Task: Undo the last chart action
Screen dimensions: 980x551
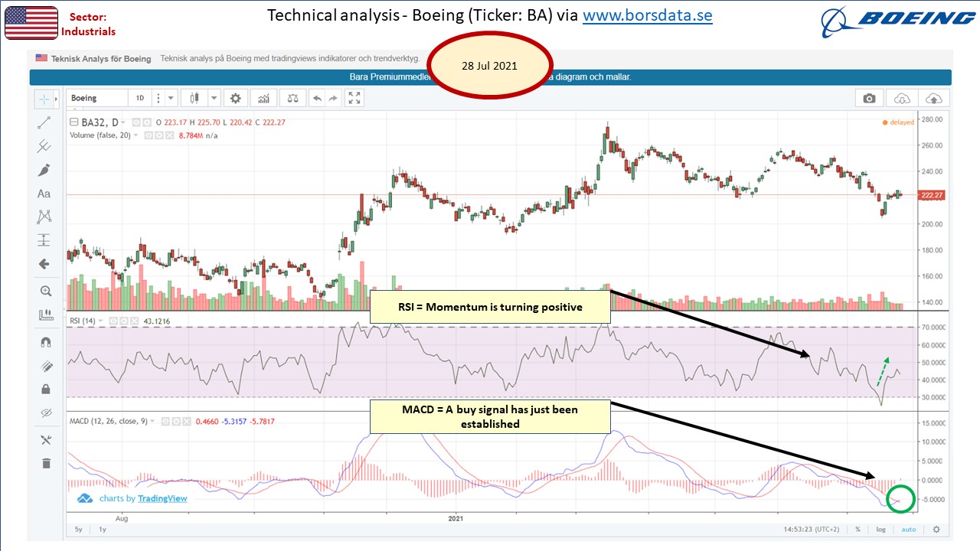Action: tap(317, 98)
